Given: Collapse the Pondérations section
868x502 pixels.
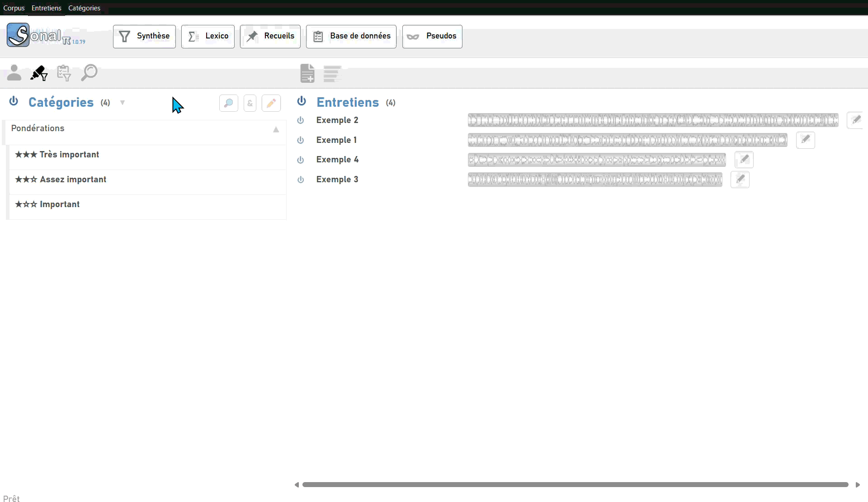Looking at the screenshot, I should [276, 129].
